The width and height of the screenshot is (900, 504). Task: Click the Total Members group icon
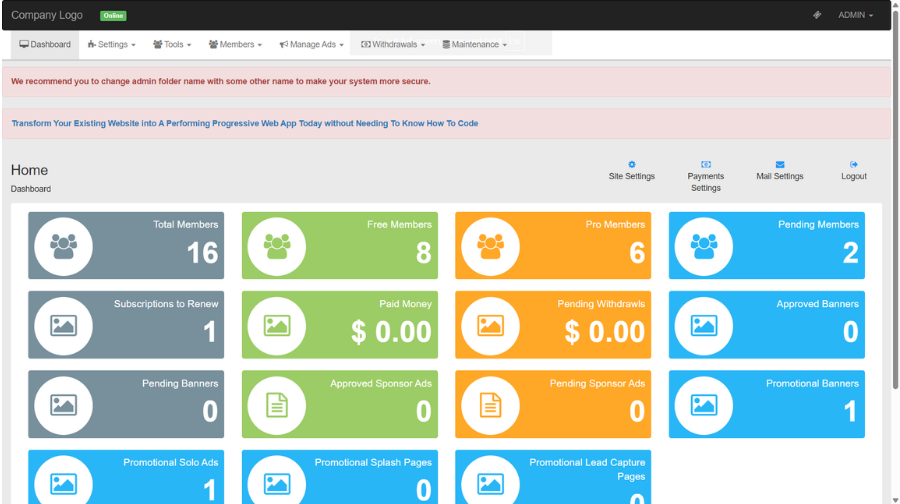click(63, 246)
